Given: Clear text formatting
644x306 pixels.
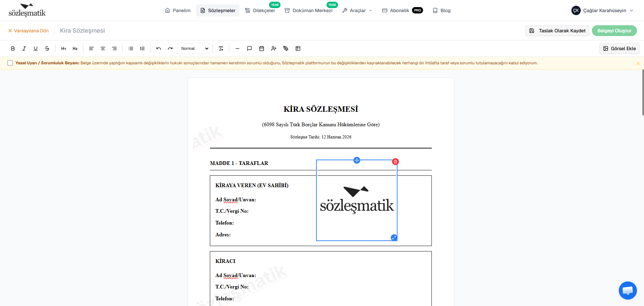Looking at the screenshot, I should (x=221, y=48).
